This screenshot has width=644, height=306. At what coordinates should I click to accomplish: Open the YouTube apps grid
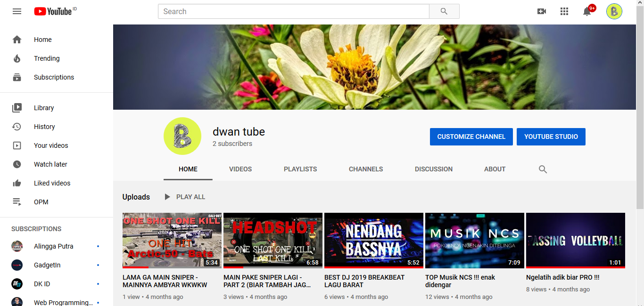click(x=564, y=11)
